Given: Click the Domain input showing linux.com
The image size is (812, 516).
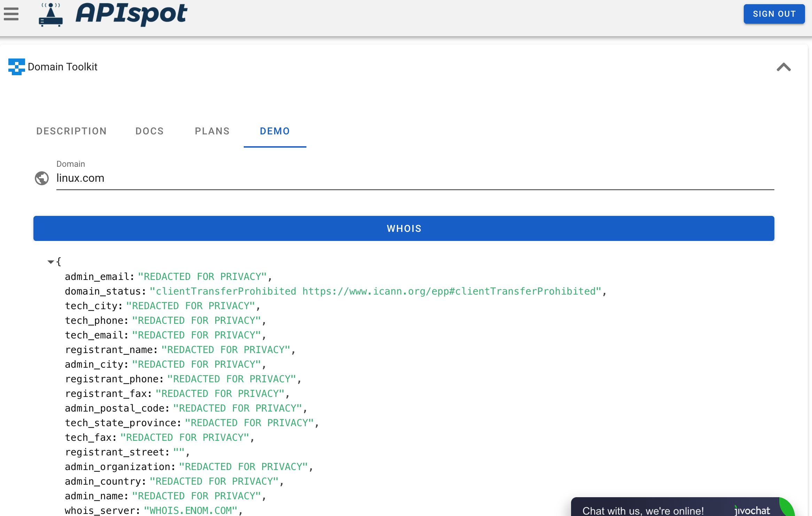Looking at the screenshot, I should pyautogui.click(x=244, y=178).
